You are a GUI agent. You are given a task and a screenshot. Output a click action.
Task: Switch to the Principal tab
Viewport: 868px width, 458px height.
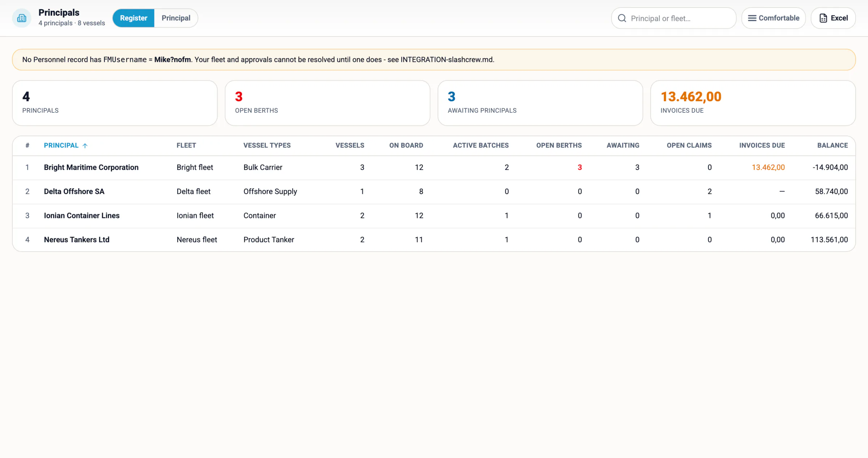point(176,18)
